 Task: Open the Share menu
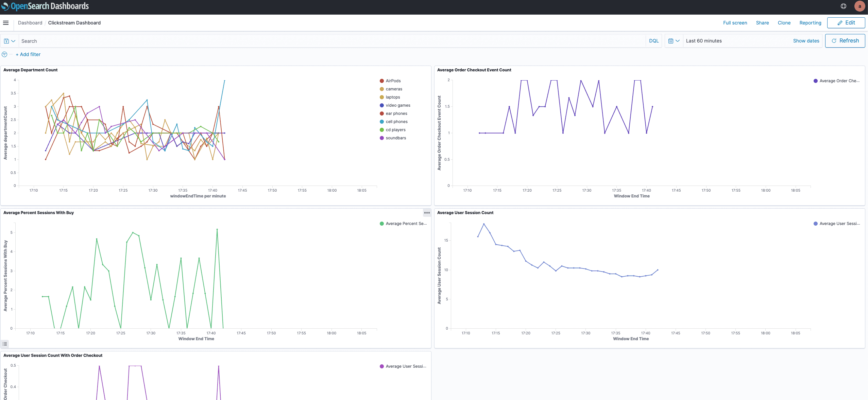(762, 23)
